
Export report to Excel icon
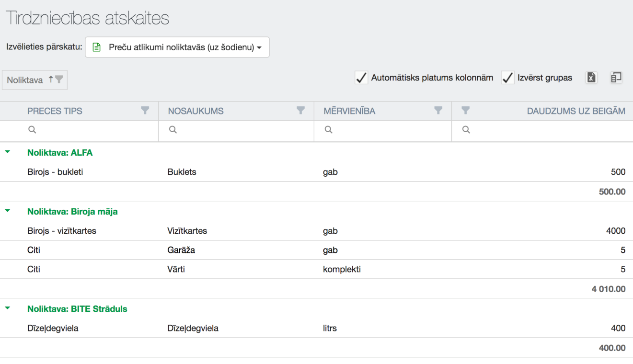pos(592,78)
